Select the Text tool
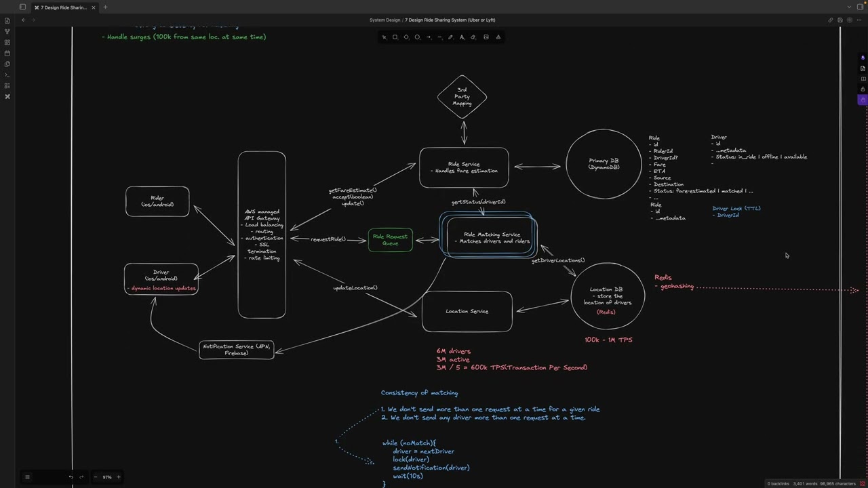This screenshot has height=488, width=868. [462, 37]
